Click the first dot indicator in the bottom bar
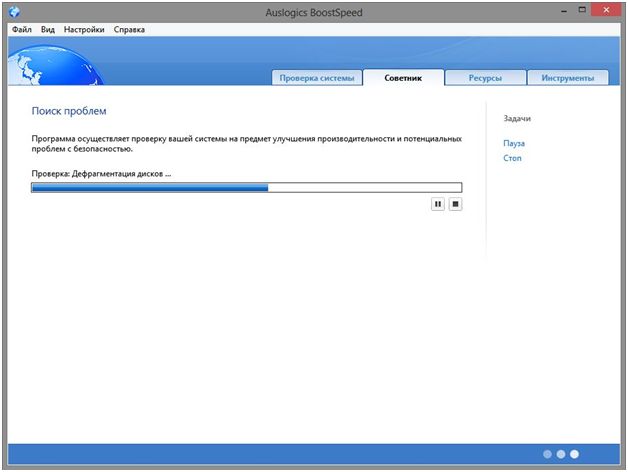628x472 pixels. (x=547, y=453)
